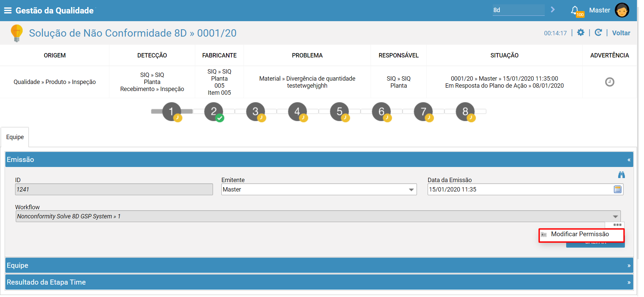Click the lightbulb 8D solution icon

tap(16, 33)
